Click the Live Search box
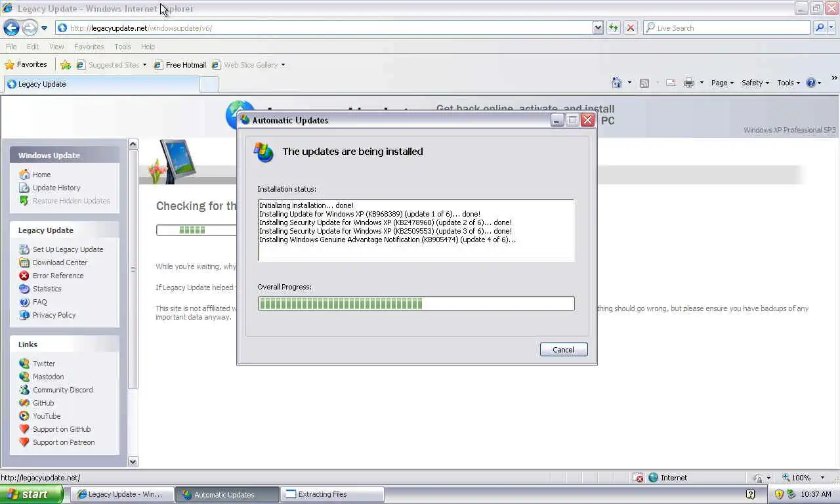Viewport: 840px width, 504px height. click(x=726, y=28)
